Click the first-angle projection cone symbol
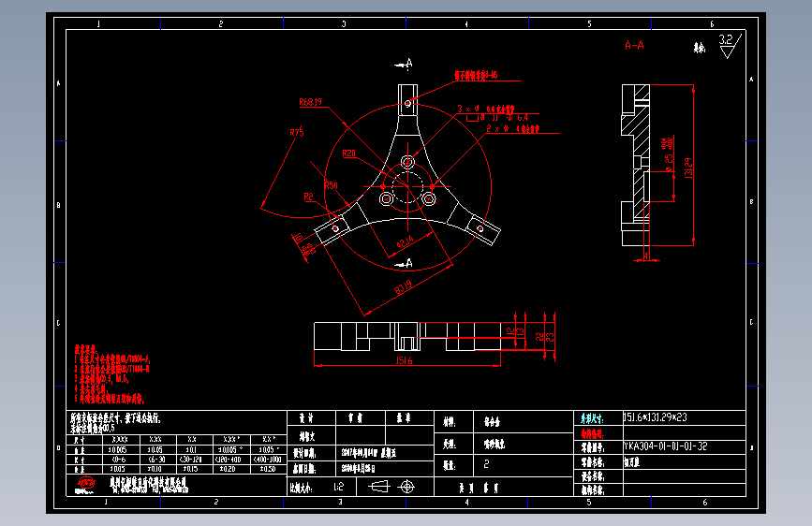The height and width of the screenshot is (526, 812). [x=378, y=486]
